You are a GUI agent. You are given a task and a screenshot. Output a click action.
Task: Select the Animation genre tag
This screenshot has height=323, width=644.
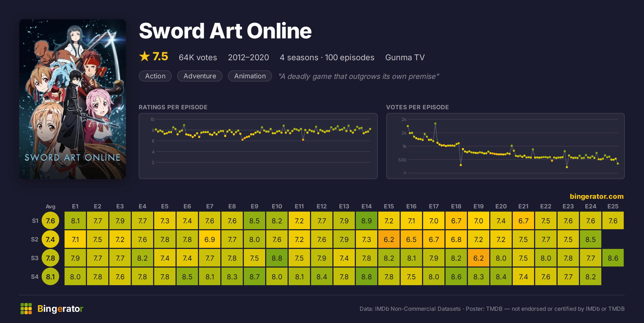[250, 76]
